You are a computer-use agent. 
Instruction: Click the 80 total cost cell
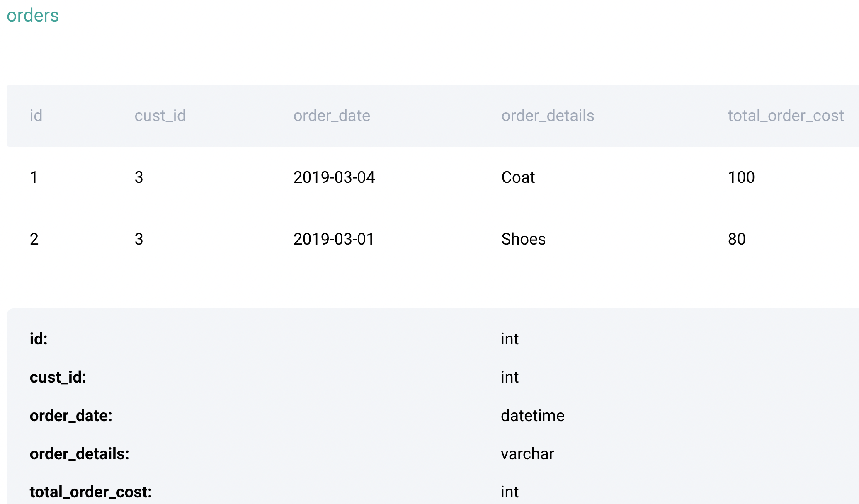click(x=737, y=239)
